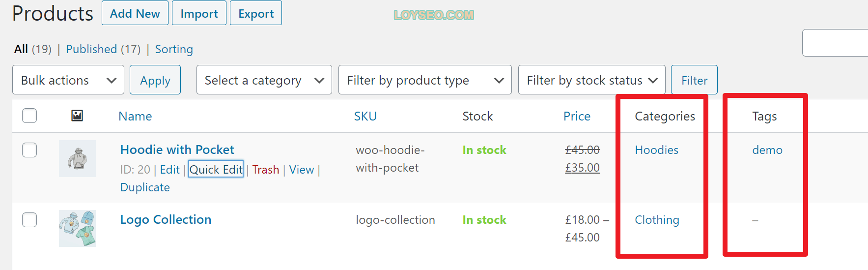Open Hoodie with Pocket product thumbnail
The height and width of the screenshot is (270, 868).
[77, 158]
